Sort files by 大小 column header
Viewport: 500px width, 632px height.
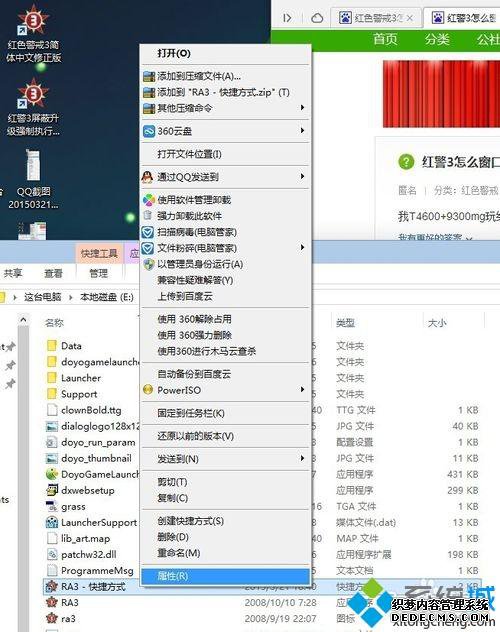point(437,322)
